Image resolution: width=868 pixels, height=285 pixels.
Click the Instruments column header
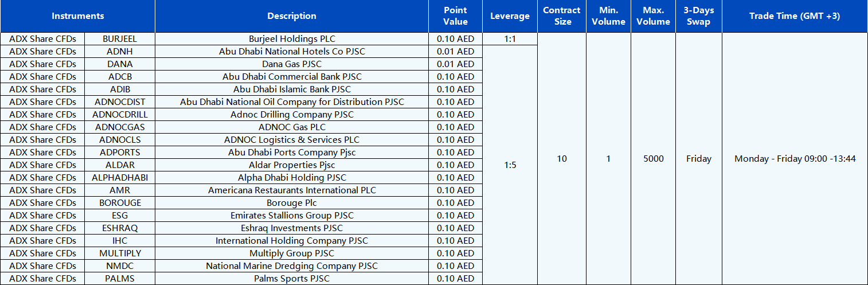[x=77, y=16]
